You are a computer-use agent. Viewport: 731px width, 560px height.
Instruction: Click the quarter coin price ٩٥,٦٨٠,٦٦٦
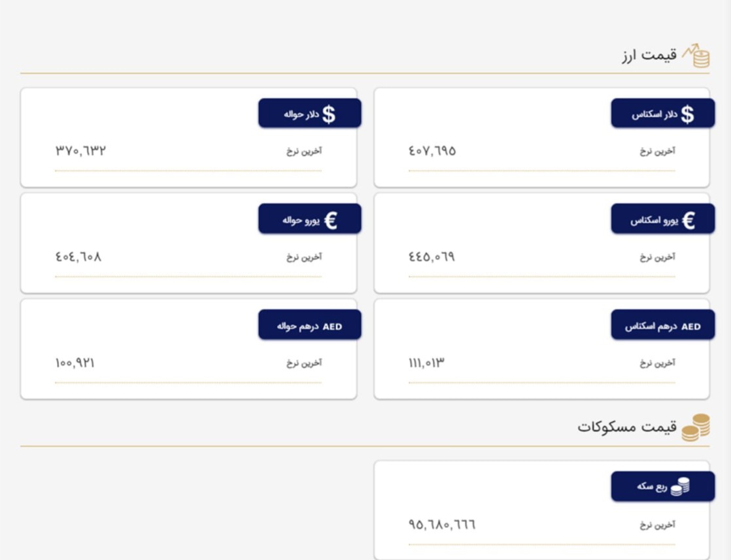442,525
